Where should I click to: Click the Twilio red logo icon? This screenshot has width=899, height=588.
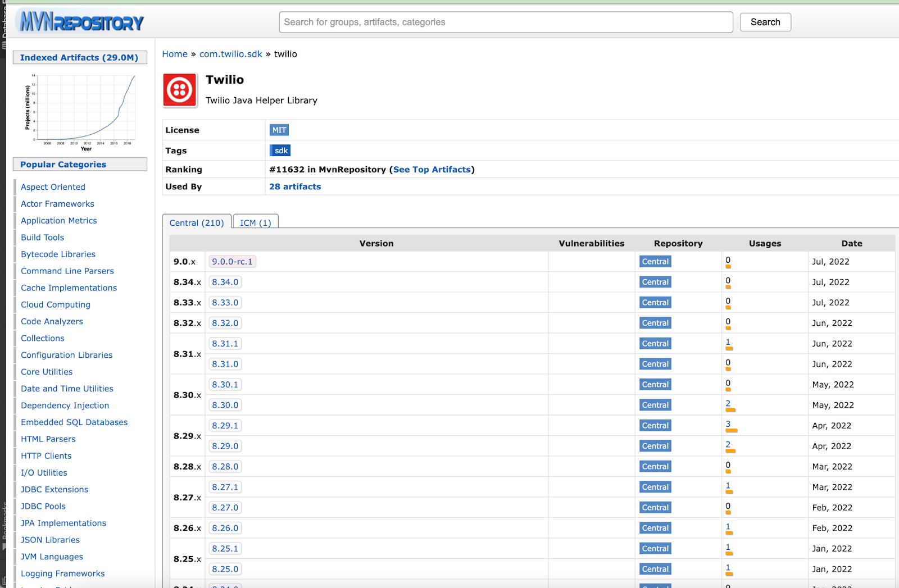click(180, 90)
